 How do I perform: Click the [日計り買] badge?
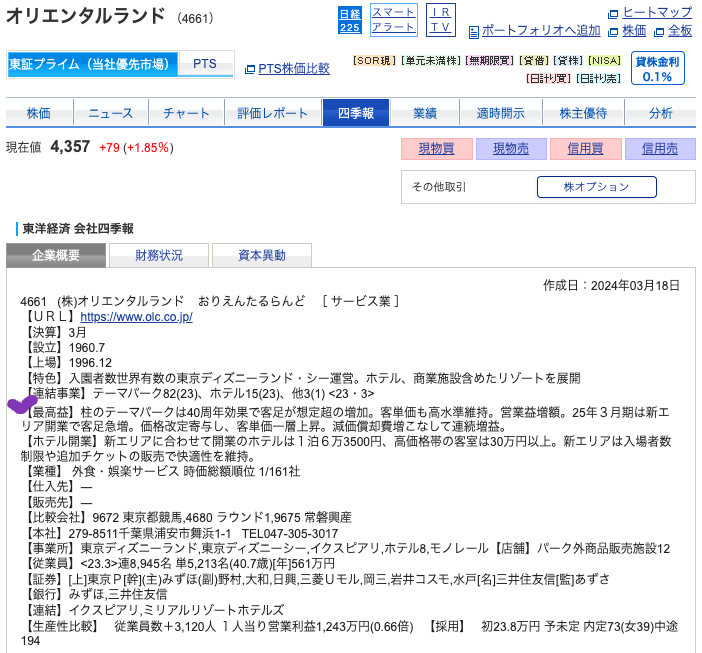coord(548,78)
